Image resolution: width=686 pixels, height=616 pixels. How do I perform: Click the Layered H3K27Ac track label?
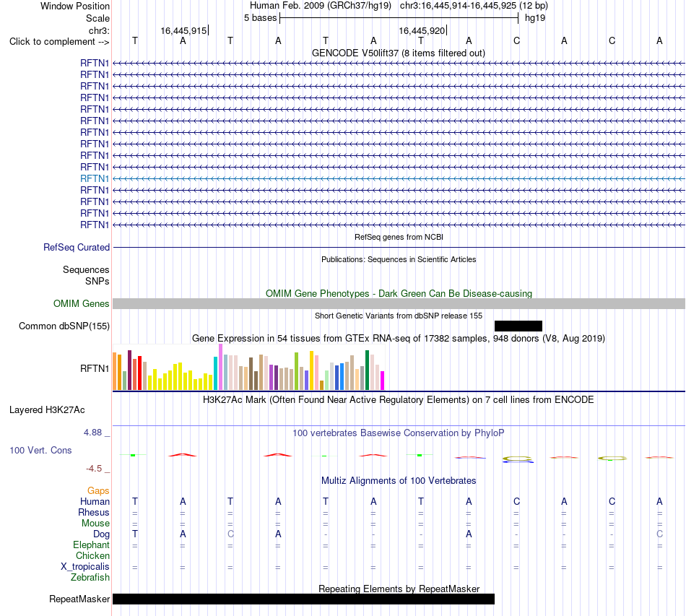[x=47, y=410]
